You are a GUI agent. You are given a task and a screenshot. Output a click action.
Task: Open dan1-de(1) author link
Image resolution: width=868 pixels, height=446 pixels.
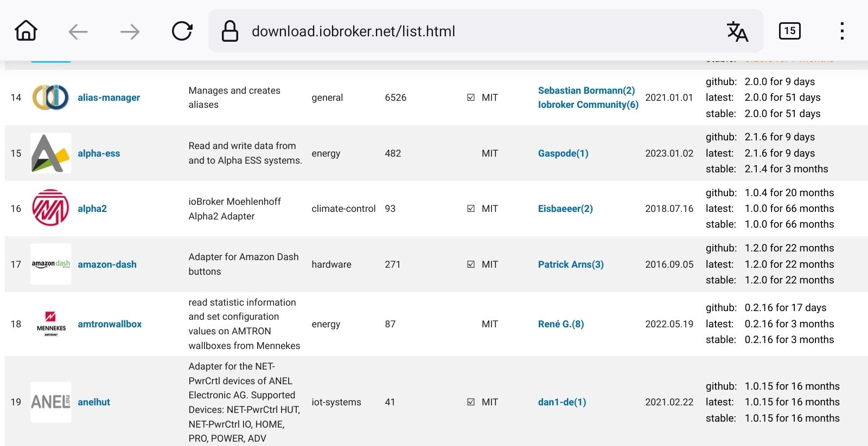[562, 402]
